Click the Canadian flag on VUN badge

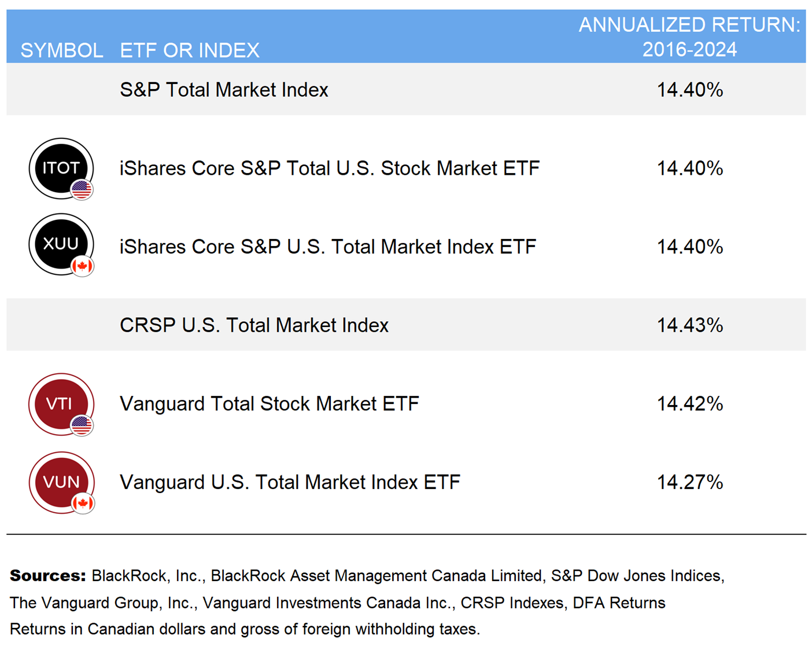click(x=83, y=503)
